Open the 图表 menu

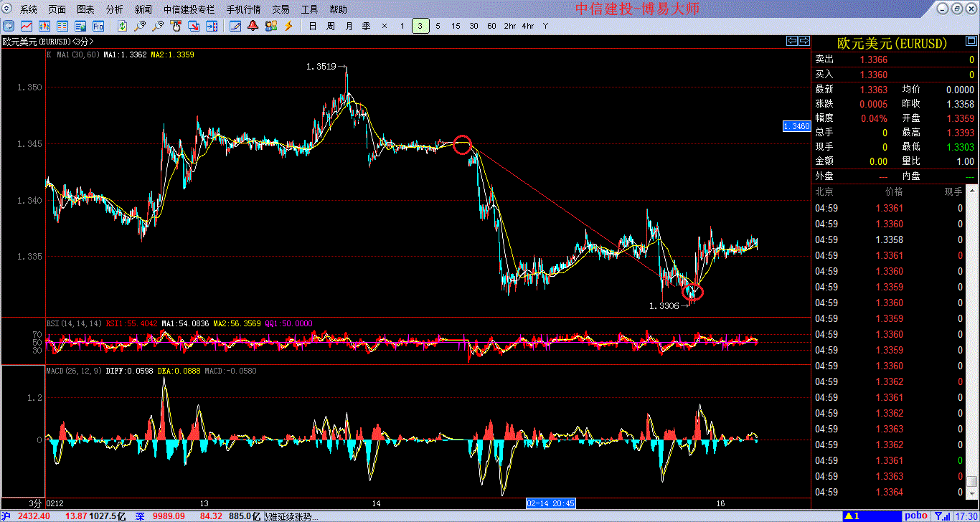85,9
